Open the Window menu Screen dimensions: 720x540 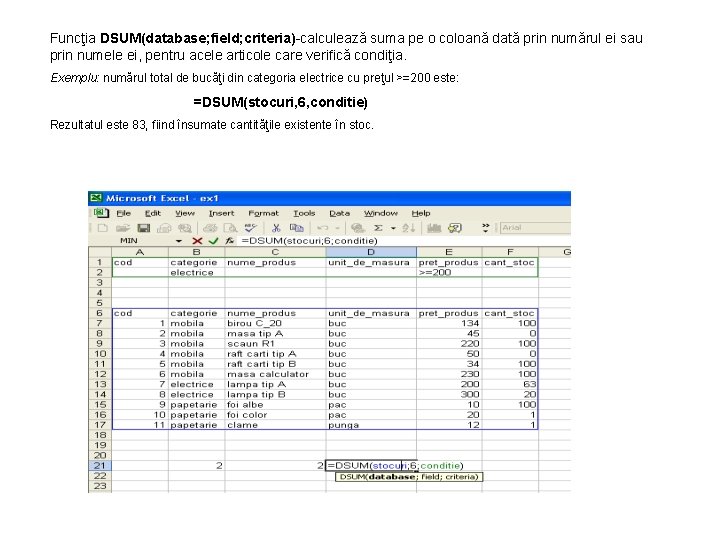(x=381, y=213)
